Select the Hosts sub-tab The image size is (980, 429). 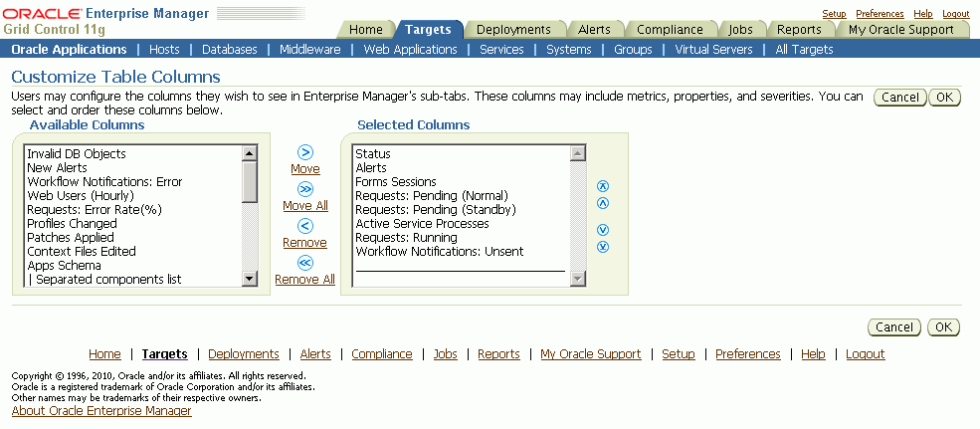[164, 50]
